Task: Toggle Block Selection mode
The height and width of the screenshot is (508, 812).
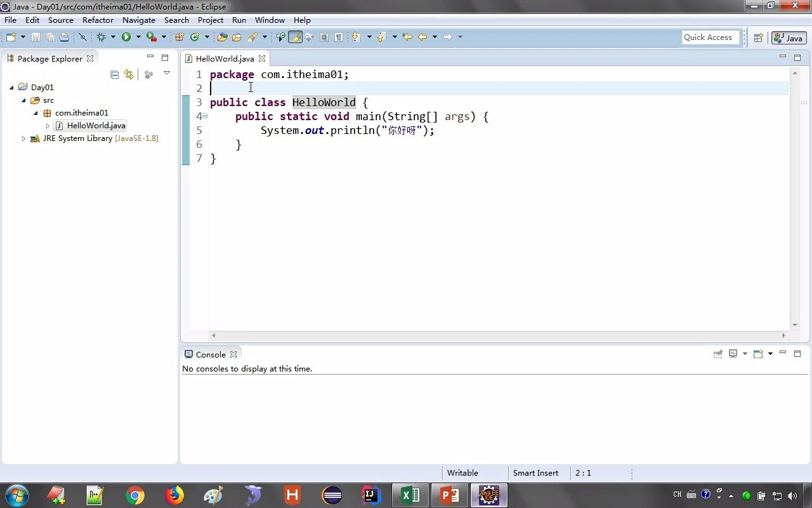Action: 324,37
